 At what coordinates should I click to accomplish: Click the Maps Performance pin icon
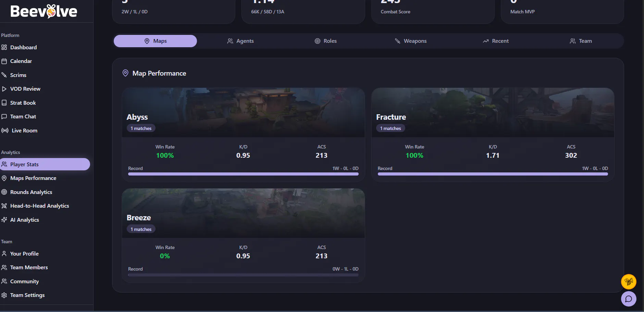(4, 178)
